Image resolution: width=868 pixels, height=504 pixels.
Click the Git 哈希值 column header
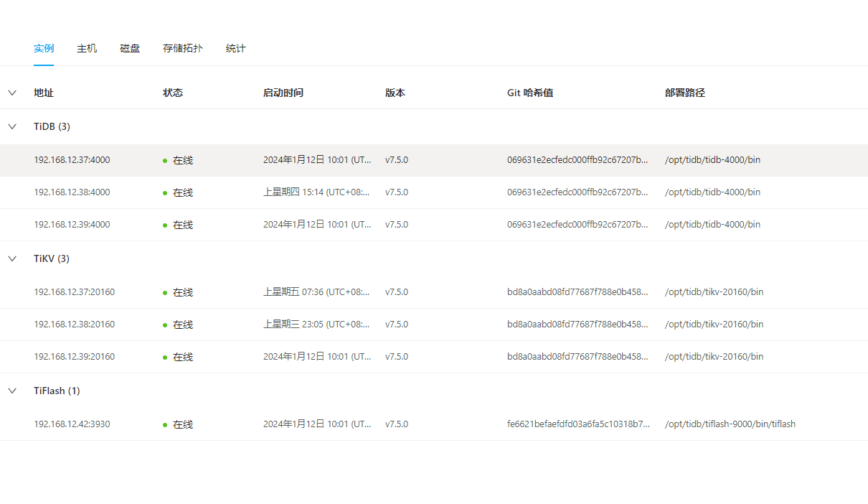pos(530,93)
